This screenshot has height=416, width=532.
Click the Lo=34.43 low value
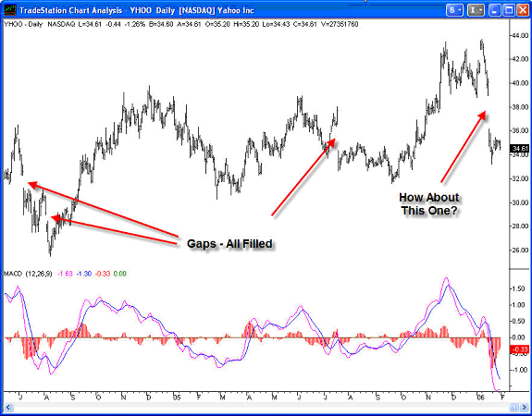click(x=278, y=24)
